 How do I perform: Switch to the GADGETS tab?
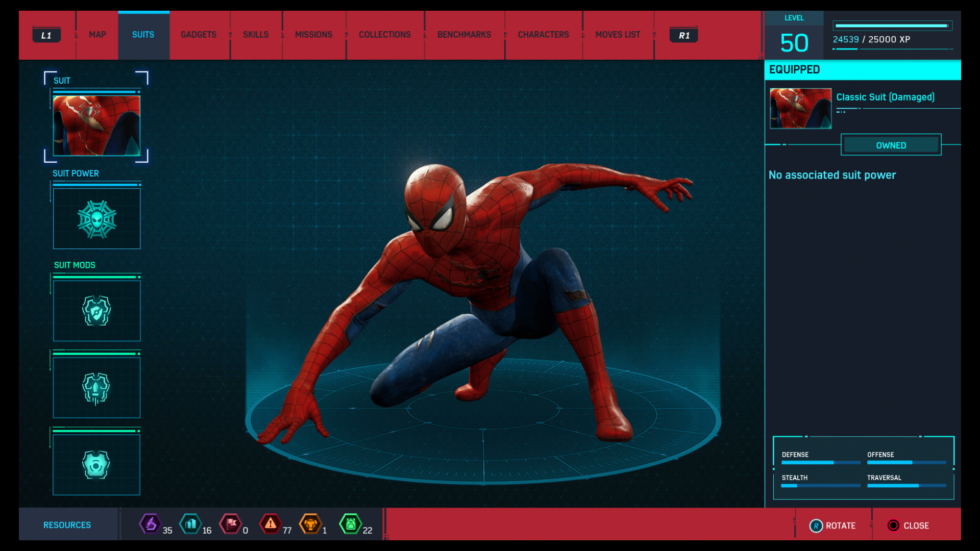(x=199, y=34)
